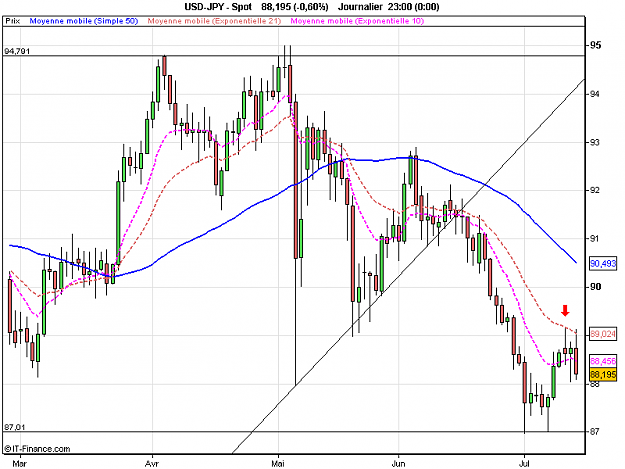The width and height of the screenshot is (625, 469).
Task: Click the 92 price axis label
Action: (594, 190)
